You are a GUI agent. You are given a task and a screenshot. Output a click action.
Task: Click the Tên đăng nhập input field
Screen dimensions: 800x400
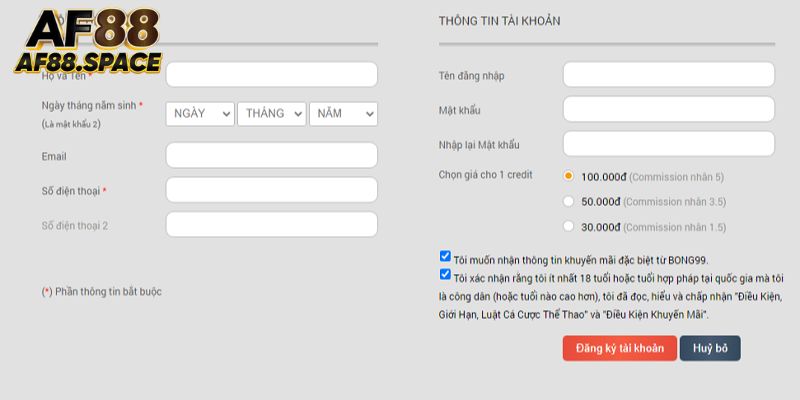[669, 75]
